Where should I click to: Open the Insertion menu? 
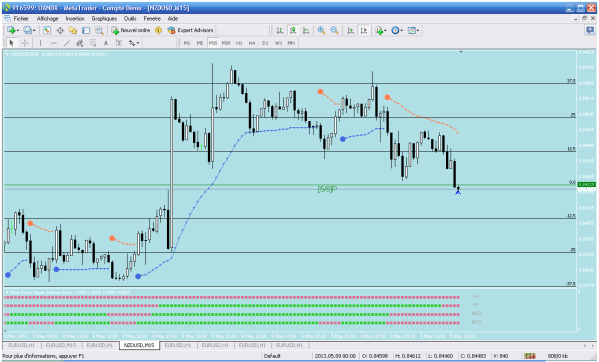click(x=75, y=18)
